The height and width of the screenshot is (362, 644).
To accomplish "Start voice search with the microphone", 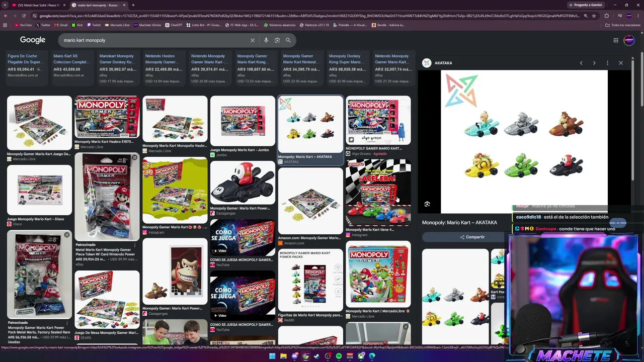I will pyautogui.click(x=266, y=40).
